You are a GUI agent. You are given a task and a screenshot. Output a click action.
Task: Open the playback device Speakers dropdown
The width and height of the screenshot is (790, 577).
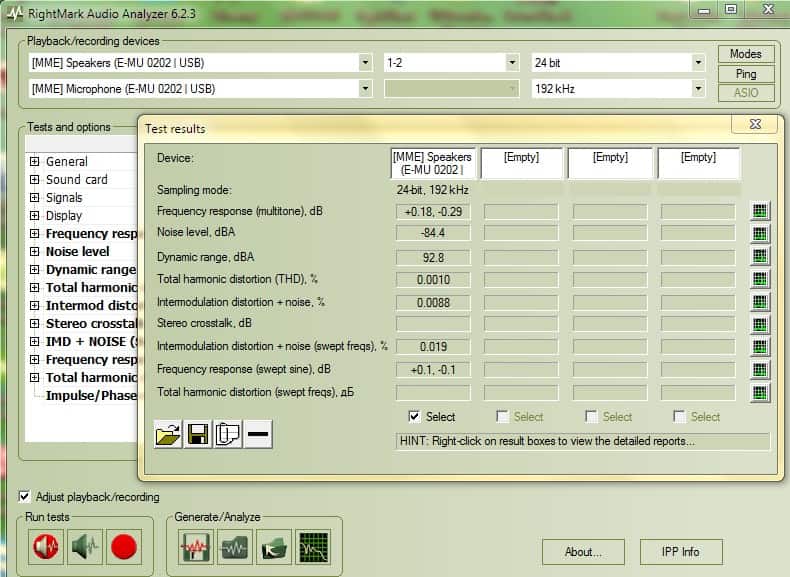click(x=365, y=63)
